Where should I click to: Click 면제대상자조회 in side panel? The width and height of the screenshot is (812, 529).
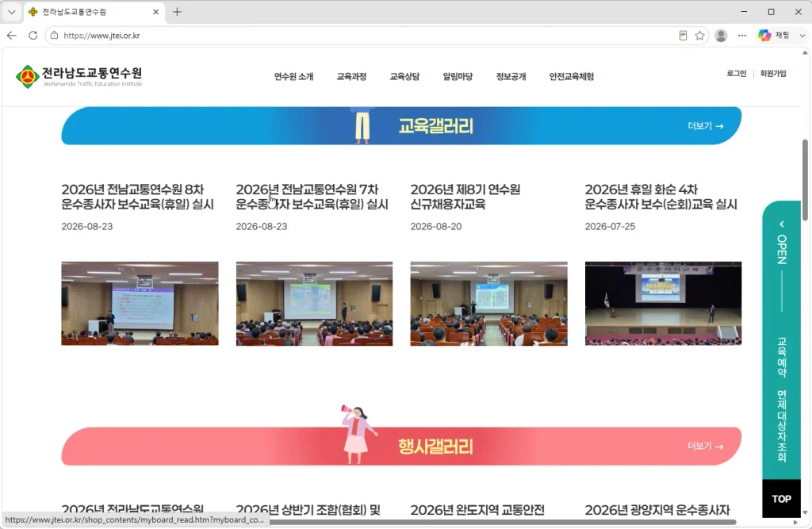781,426
